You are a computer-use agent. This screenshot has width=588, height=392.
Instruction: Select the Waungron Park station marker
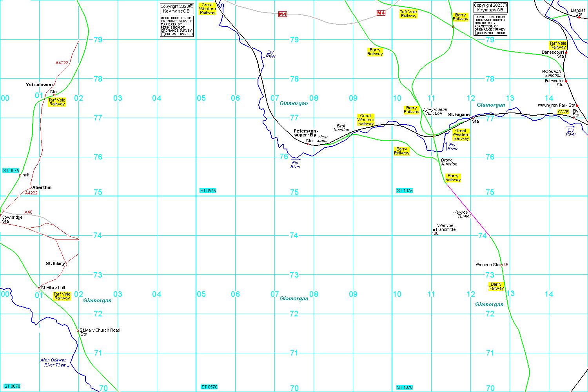[577, 105]
